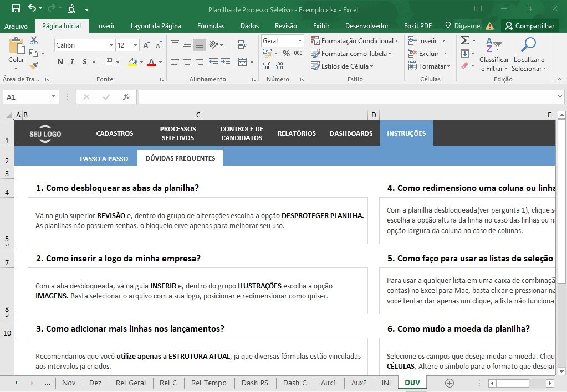This screenshot has width=567, height=392.
Task: Apply the red font color
Action: click(x=151, y=62)
